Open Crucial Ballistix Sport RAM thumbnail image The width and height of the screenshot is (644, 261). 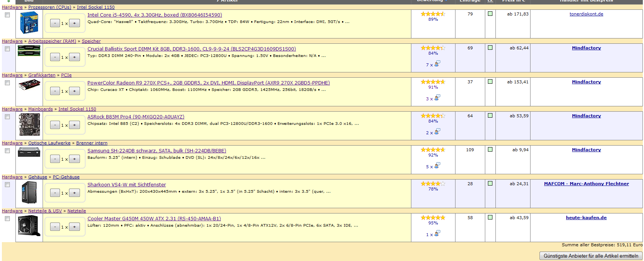point(29,51)
